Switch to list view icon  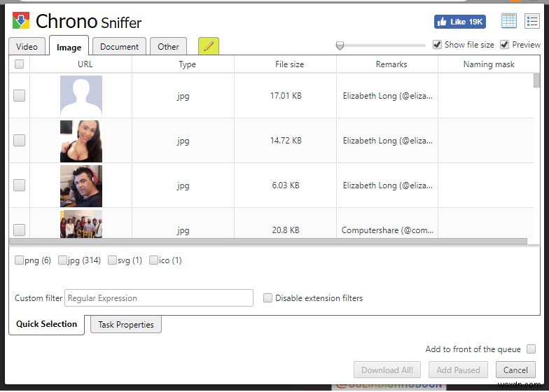[x=532, y=21]
